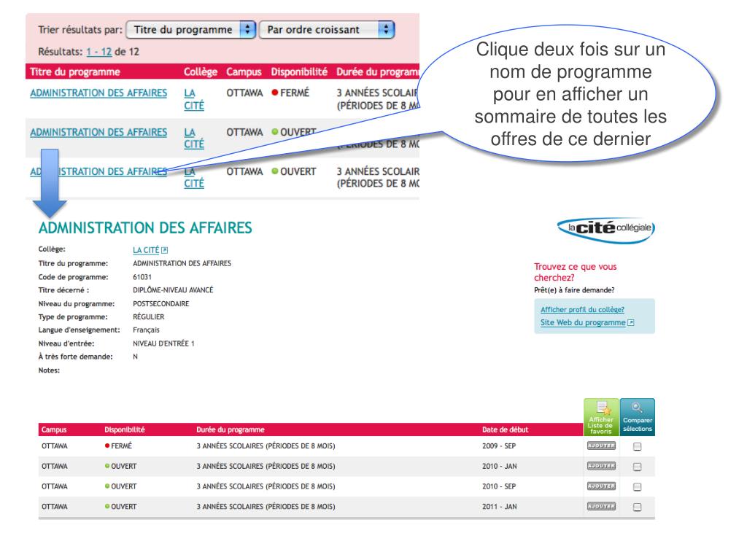747x560 pixels.
Task: Click the external link icon beside LA CITÉ
Action: (x=164, y=250)
